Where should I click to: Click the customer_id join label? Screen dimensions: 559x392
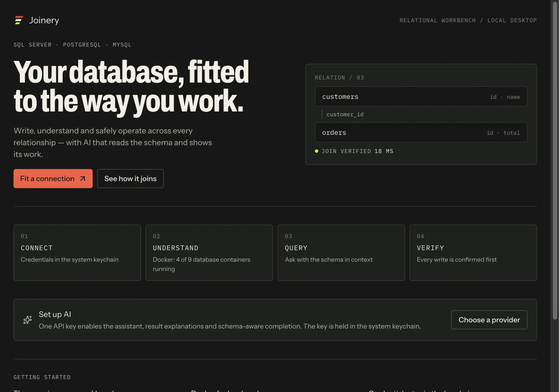tap(345, 114)
